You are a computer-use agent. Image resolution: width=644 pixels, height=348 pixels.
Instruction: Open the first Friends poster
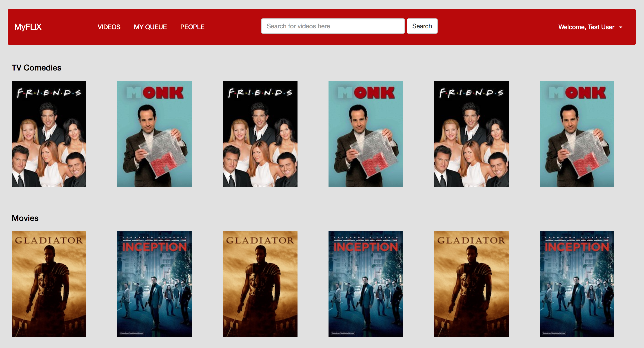click(x=49, y=134)
